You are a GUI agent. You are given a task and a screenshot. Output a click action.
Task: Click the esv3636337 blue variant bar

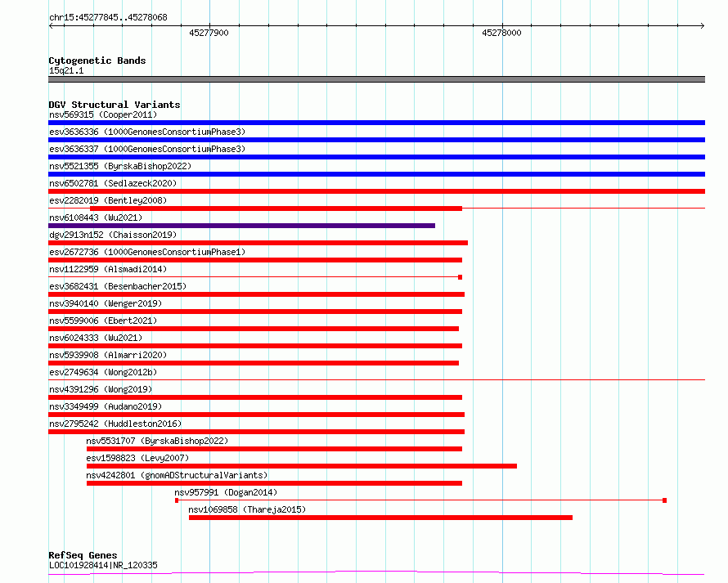tap(376, 157)
